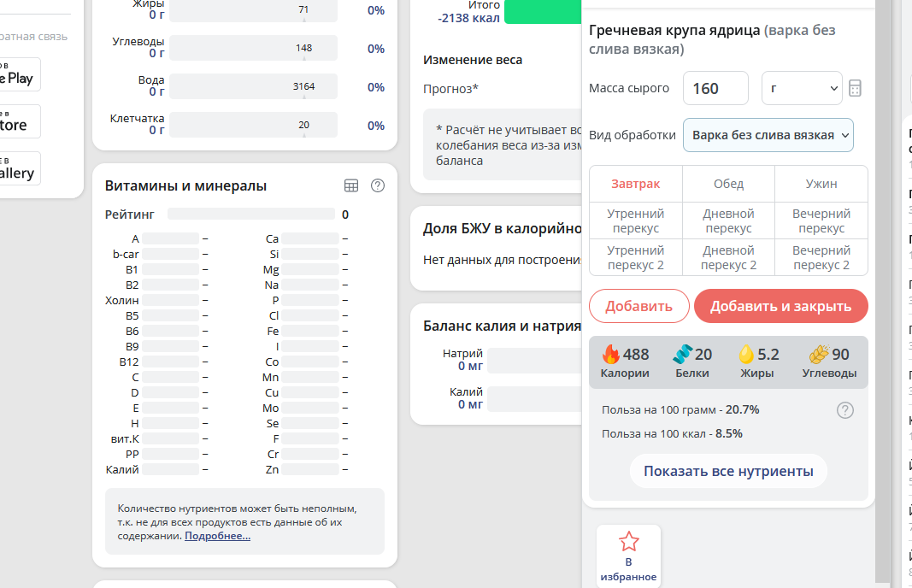Click Добавить и закрыть button
The height and width of the screenshot is (588, 912).
780,306
